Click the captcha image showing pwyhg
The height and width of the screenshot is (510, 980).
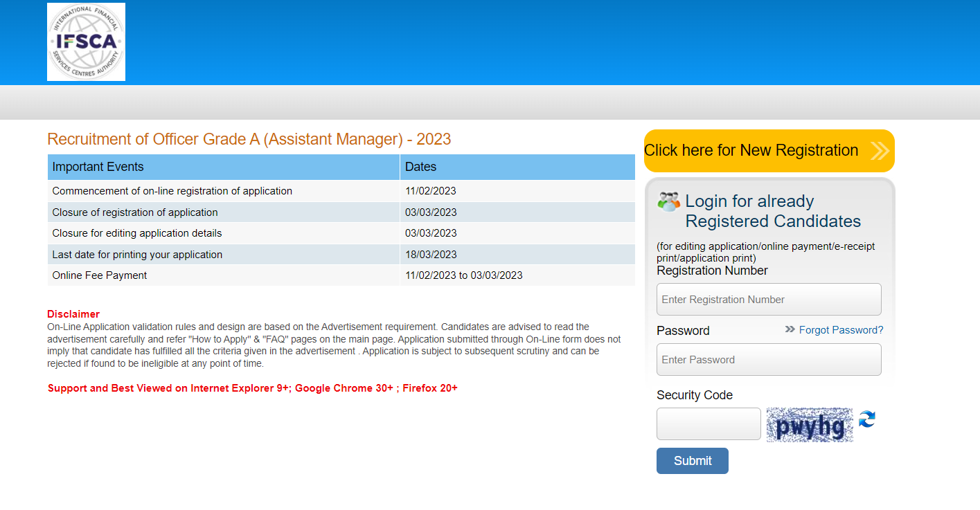coord(809,425)
